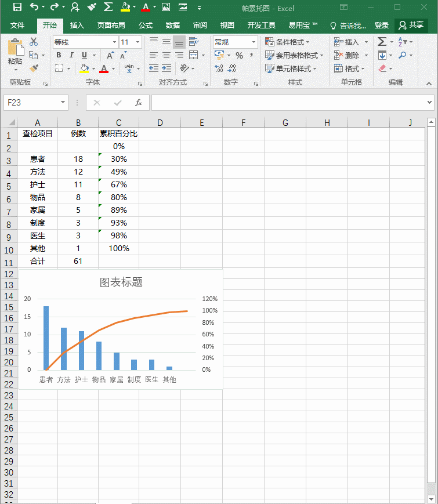Click the Paste clipboard icon
Screen dimensions: 438x504
coord(16,47)
